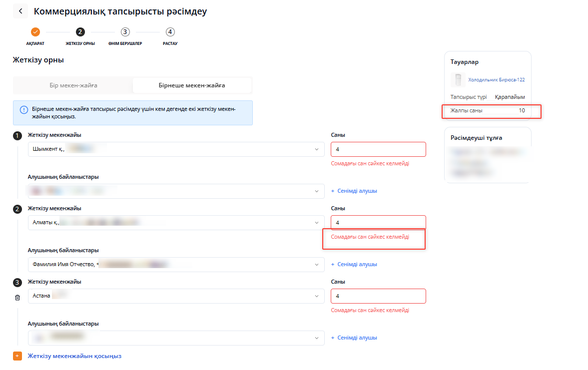The image size is (588, 370).
Task: Click Сенімді алушы link for first address
Action: pyautogui.click(x=354, y=191)
